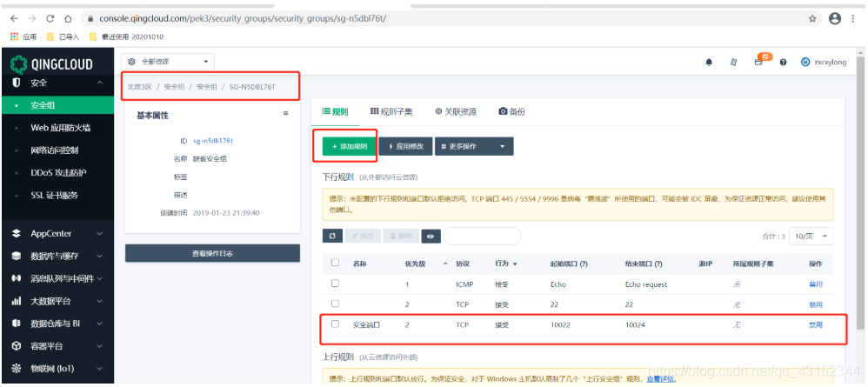This screenshot has width=868, height=387.
Task: Click the zxcxylong account power icon
Action: point(805,62)
